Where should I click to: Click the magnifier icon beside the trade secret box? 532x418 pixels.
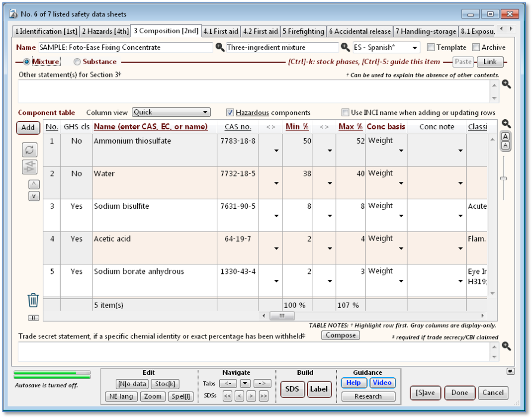click(x=506, y=346)
